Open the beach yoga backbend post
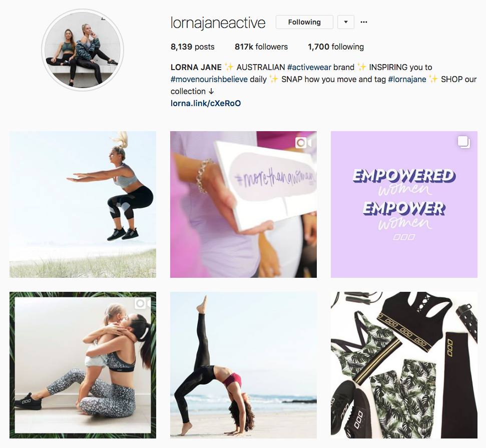Screen dimensions: 486x448 (243, 365)
